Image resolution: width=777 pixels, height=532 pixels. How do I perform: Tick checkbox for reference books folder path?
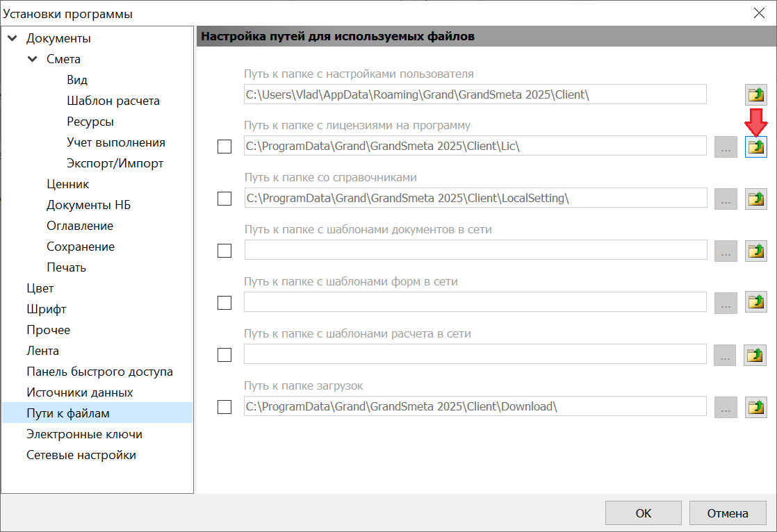pos(224,199)
